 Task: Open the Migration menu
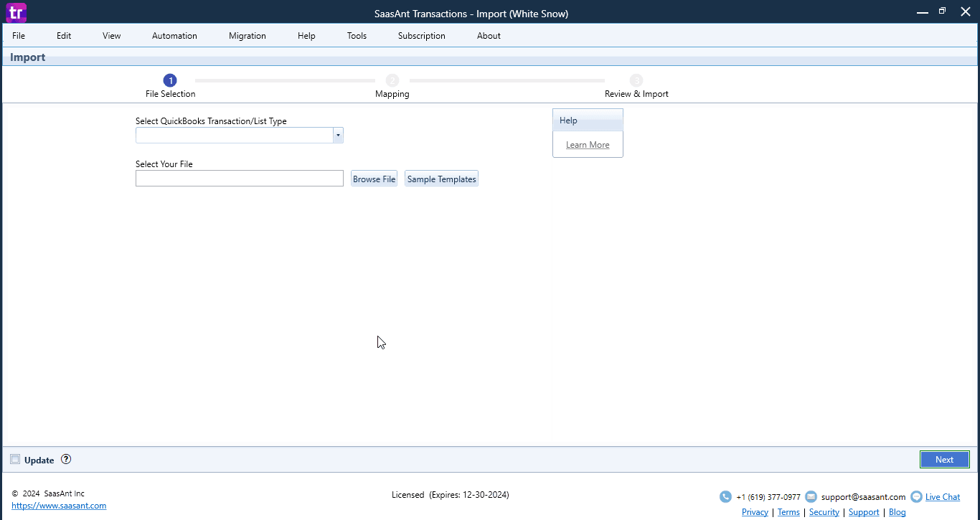(x=248, y=36)
